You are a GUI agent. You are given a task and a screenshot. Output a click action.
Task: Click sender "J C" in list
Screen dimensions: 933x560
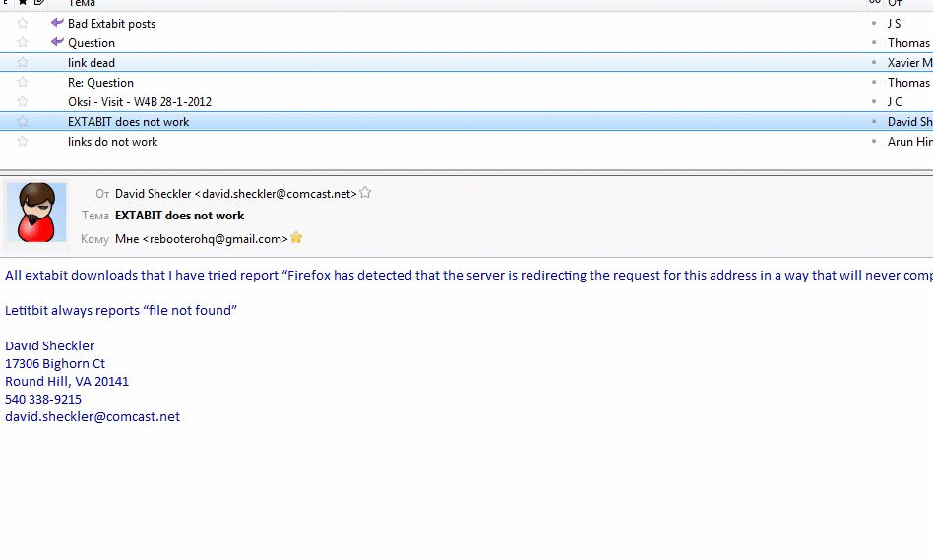[895, 101]
